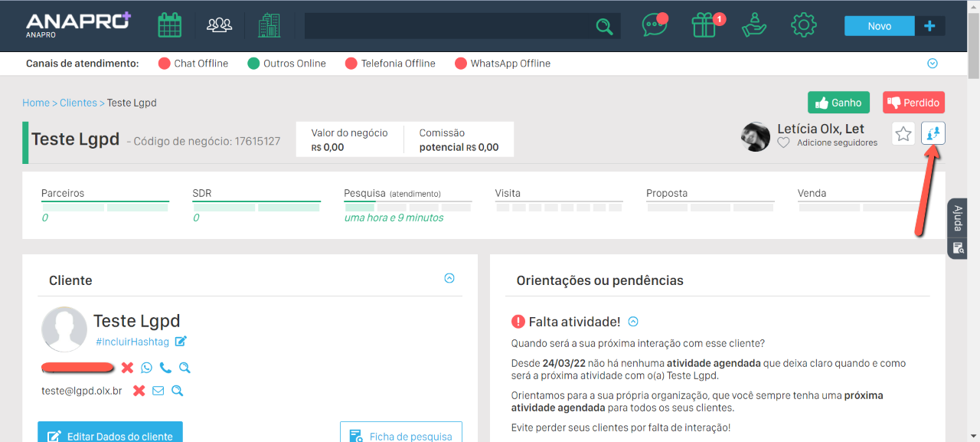Click the envelope icon beside email

pyautogui.click(x=158, y=391)
